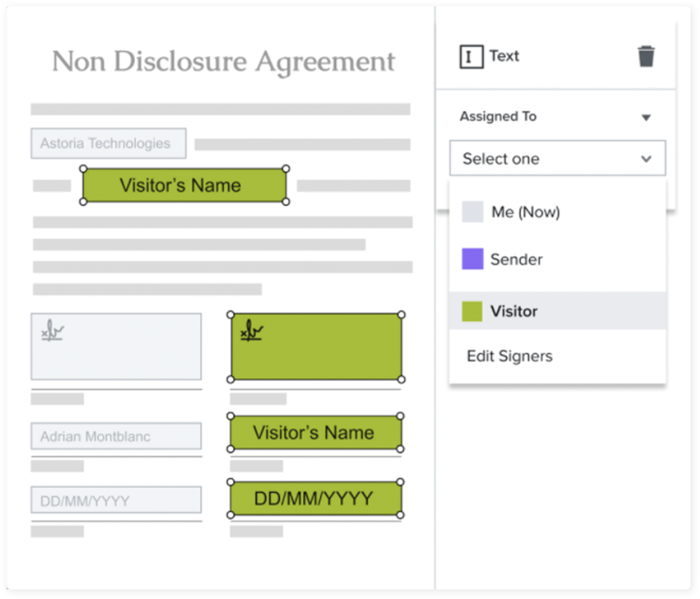Viewport: 700px width, 599px height.
Task: Click signature icon in gray signature box
Action: point(52,330)
